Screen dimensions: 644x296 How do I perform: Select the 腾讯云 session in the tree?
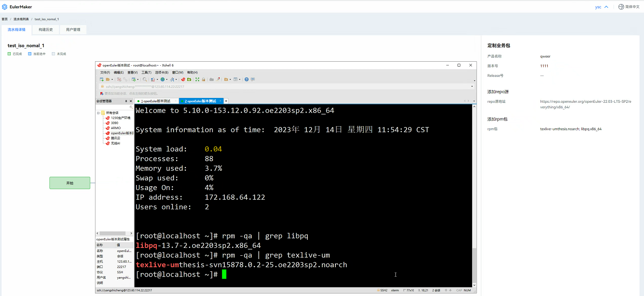pyautogui.click(x=116, y=138)
